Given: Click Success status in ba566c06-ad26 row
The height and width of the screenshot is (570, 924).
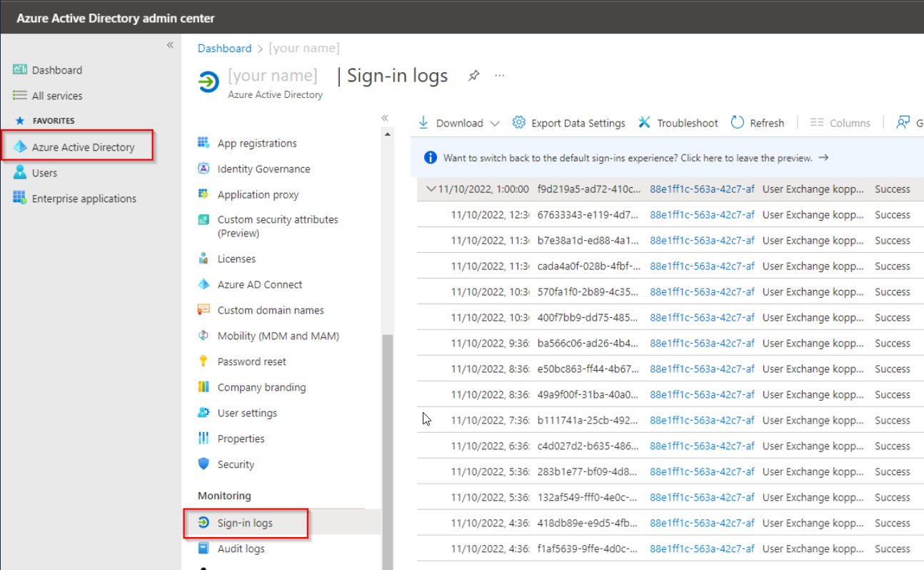Looking at the screenshot, I should [x=893, y=344].
